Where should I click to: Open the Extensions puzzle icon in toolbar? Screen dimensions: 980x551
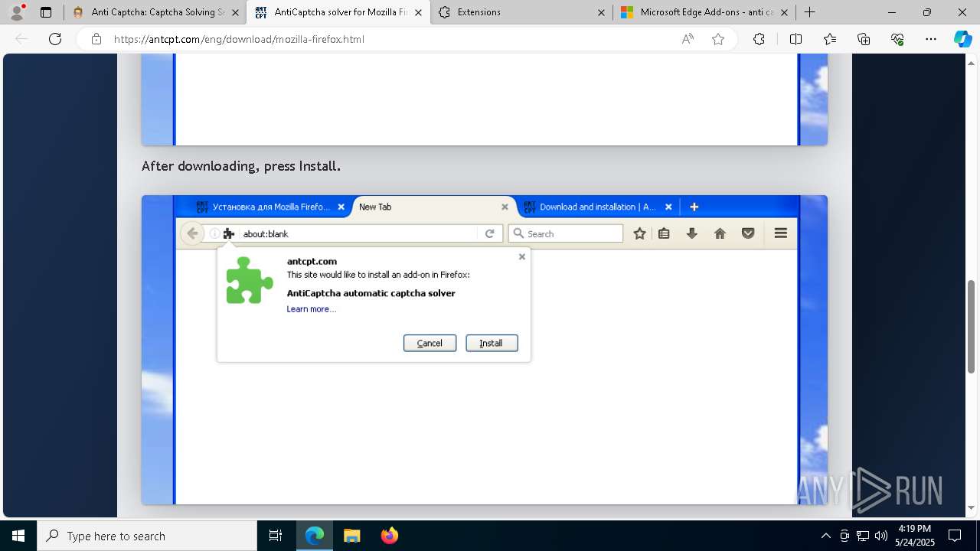pos(759,39)
